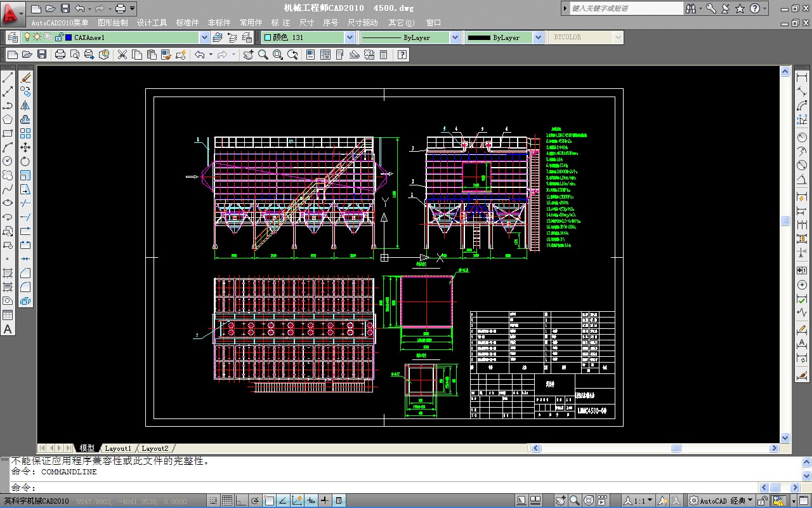The image size is (812, 508).
Task: Open the 图形绘制 menu
Action: pos(113,23)
